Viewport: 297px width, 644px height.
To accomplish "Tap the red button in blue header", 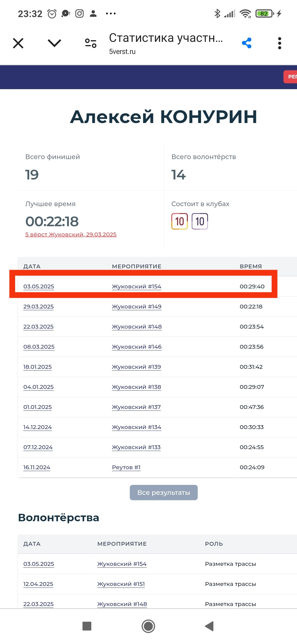I will click(290, 77).
